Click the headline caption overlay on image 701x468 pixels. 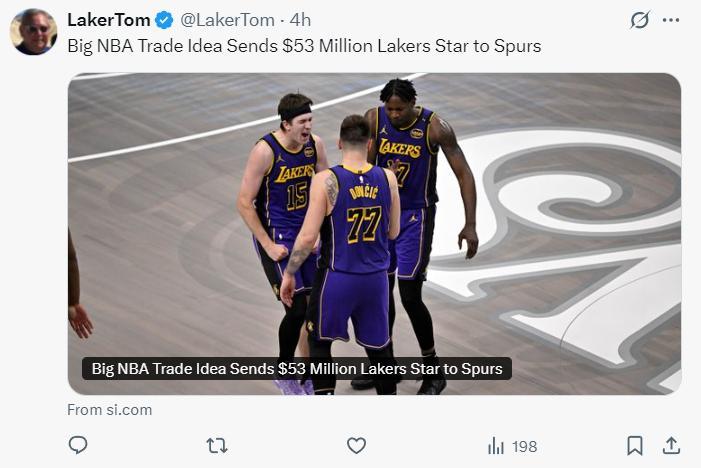(297, 368)
